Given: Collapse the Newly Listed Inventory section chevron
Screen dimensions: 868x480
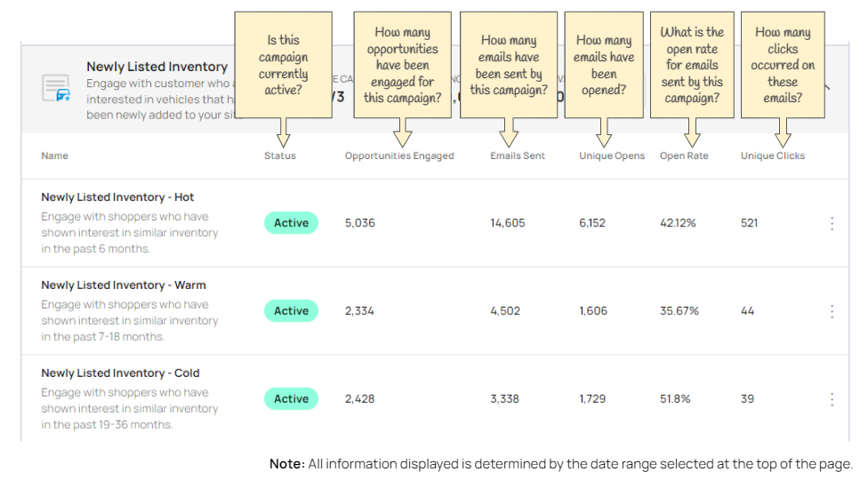Looking at the screenshot, I should [x=829, y=87].
